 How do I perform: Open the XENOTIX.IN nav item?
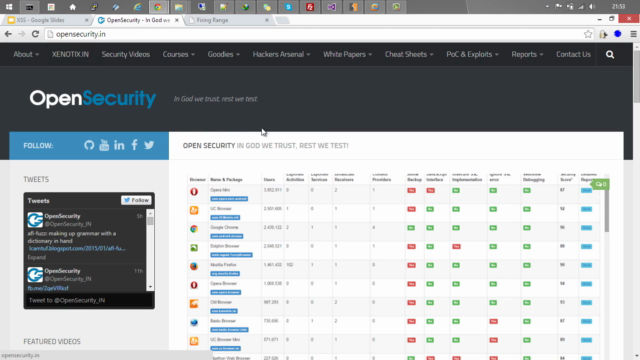click(70, 54)
